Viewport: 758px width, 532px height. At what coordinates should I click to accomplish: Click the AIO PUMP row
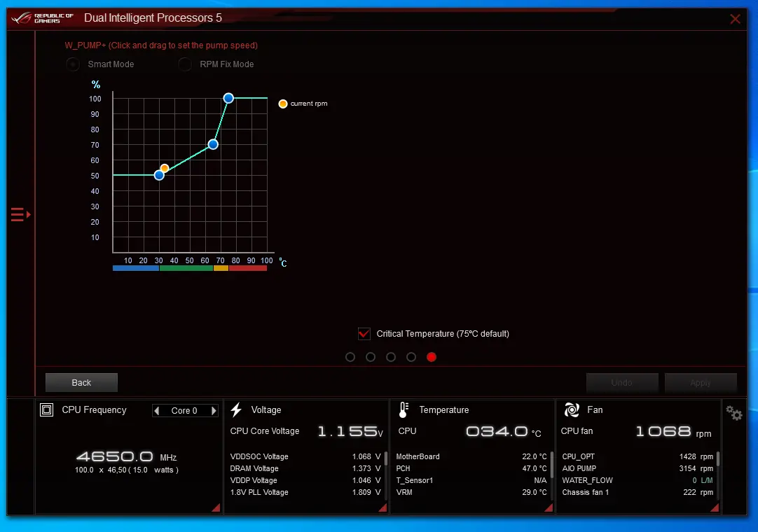pyautogui.click(x=638, y=468)
